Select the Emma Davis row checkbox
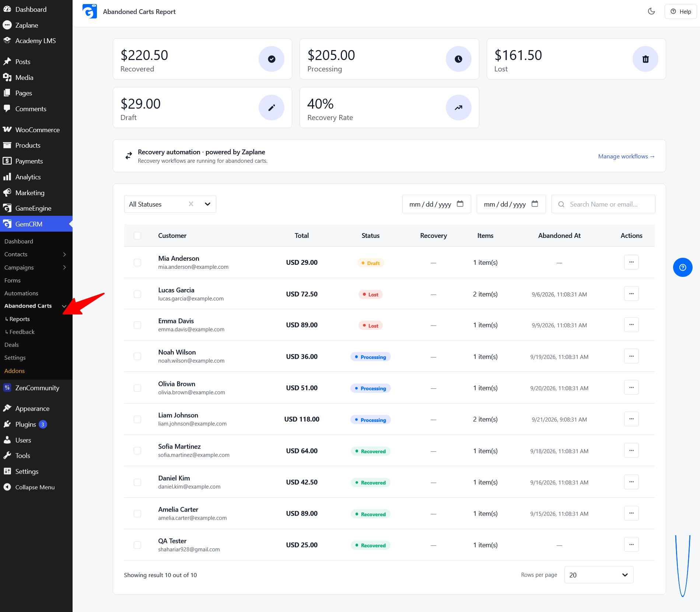The image size is (700, 612). 137,325
